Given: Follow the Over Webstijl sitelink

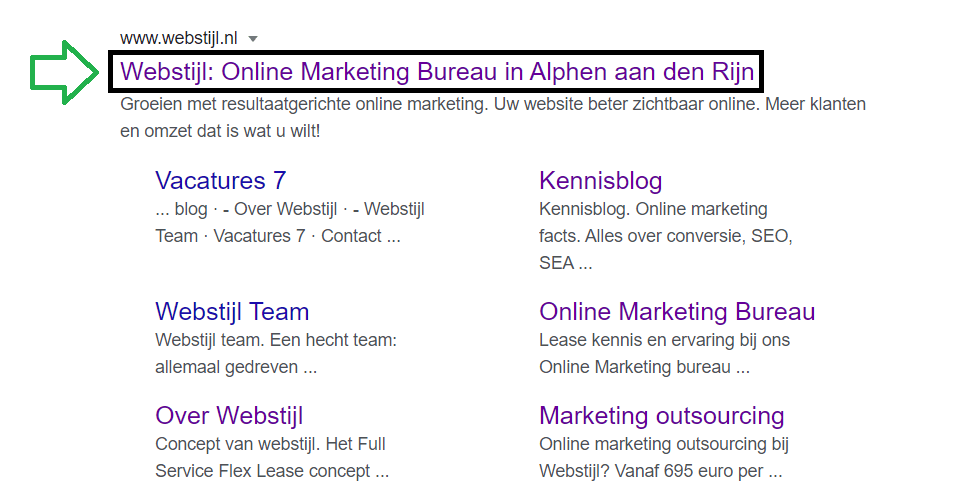Looking at the screenshot, I should point(229,416).
